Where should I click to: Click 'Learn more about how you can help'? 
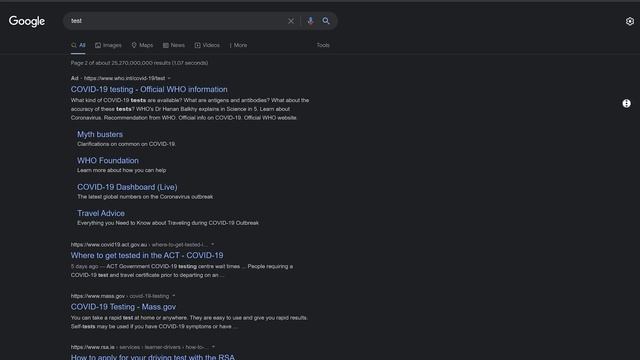click(x=122, y=170)
